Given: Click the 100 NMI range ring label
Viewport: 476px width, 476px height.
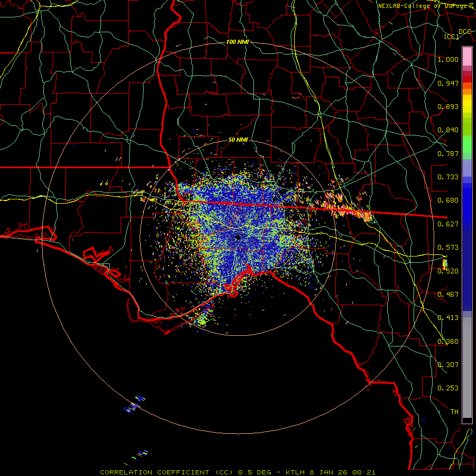Looking at the screenshot, I should pyautogui.click(x=237, y=42).
